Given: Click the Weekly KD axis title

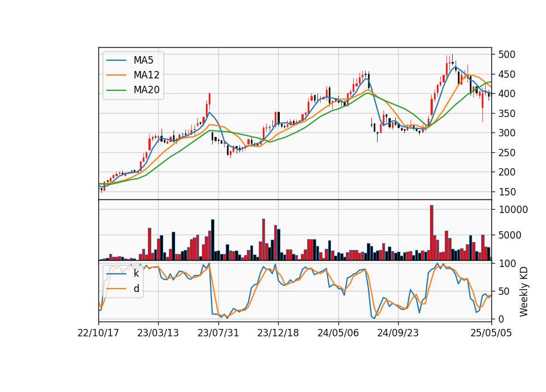Looking at the screenshot, I should click(x=523, y=291).
